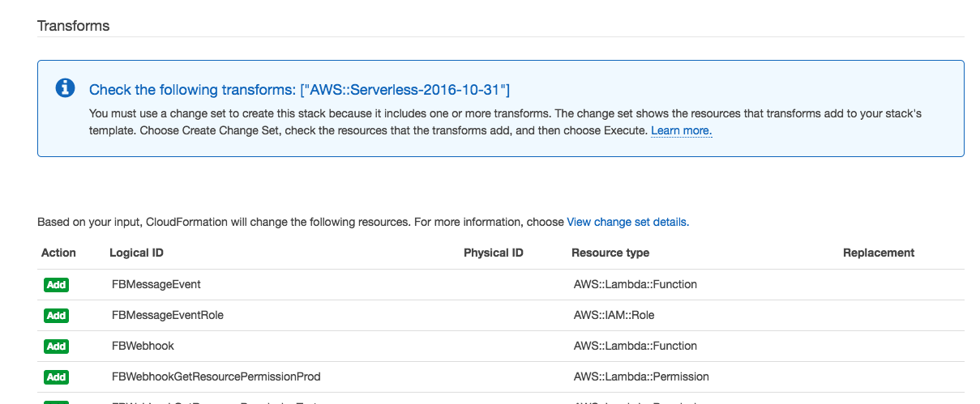Click the AWS::IAM::Role resource type
The image size is (980, 404).
click(x=614, y=315)
